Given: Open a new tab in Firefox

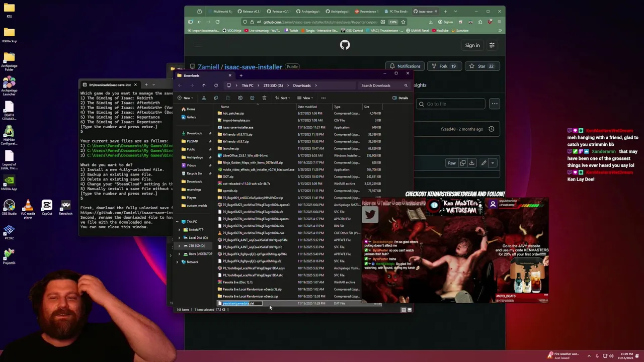Looking at the screenshot, I should [445, 11].
